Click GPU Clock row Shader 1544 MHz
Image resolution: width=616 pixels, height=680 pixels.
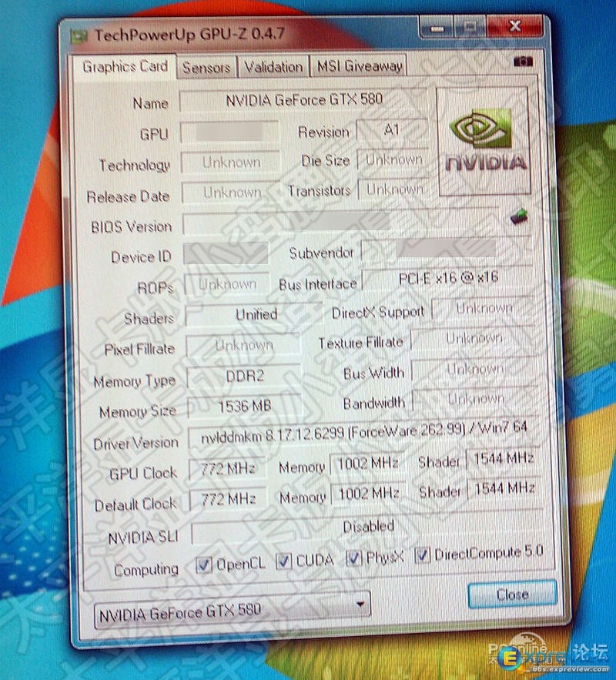[x=504, y=458]
